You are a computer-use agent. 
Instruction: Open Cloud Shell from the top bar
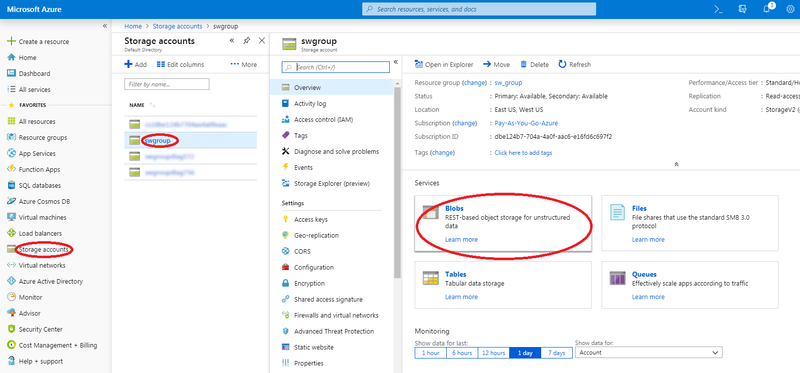coord(718,9)
